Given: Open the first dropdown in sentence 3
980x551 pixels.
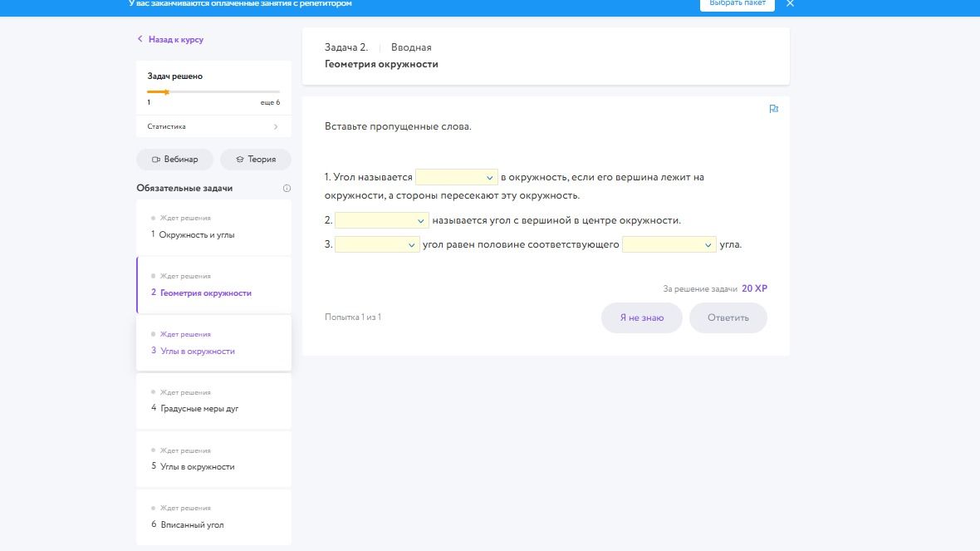Looking at the screenshot, I should tap(377, 244).
